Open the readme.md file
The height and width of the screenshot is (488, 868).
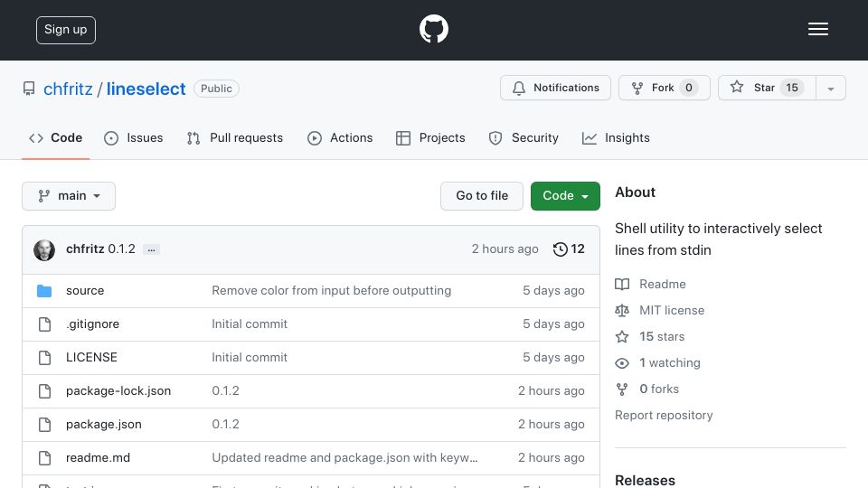pos(98,457)
